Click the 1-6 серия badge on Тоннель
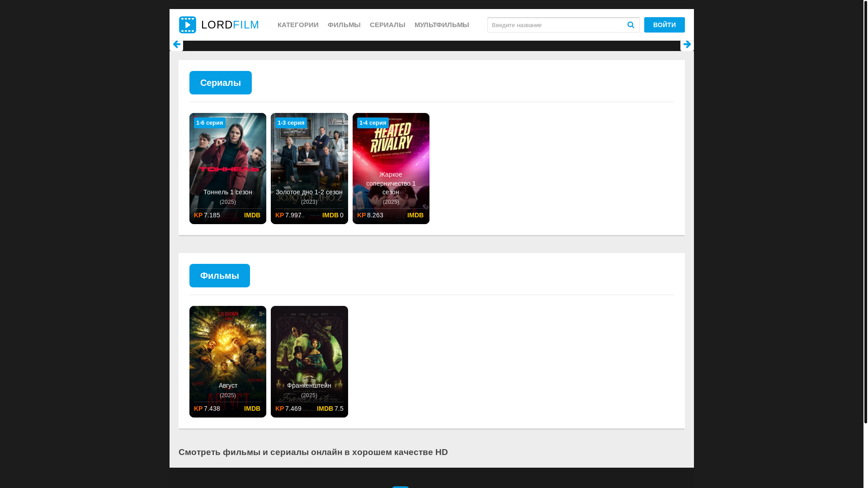868x488 pixels. click(x=210, y=123)
